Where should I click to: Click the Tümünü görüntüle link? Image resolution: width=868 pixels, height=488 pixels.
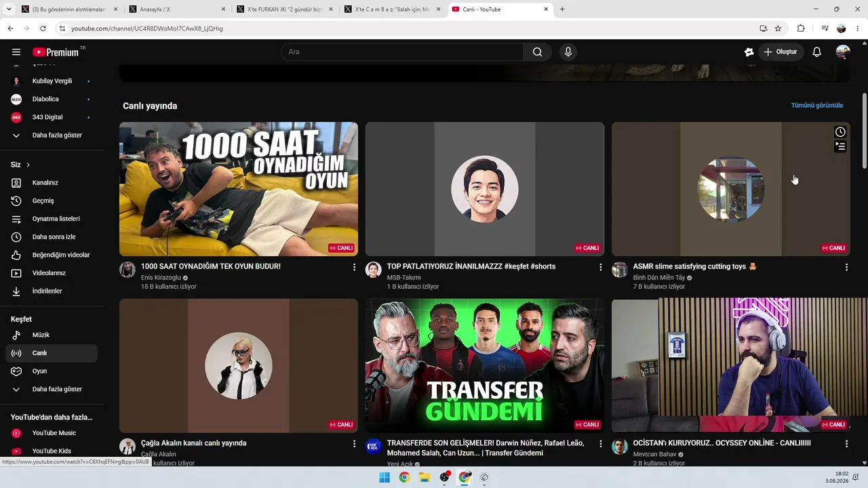pos(817,106)
